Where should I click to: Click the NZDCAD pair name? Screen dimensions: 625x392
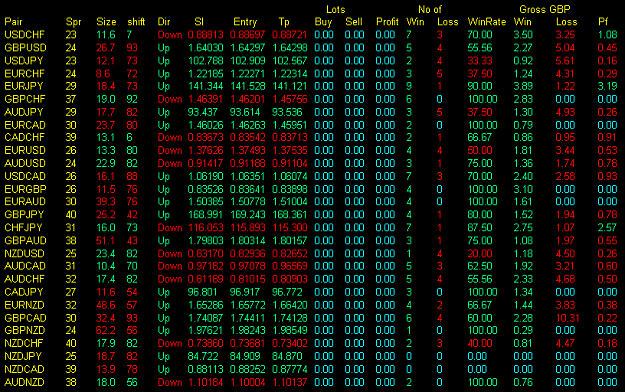pos(24,369)
